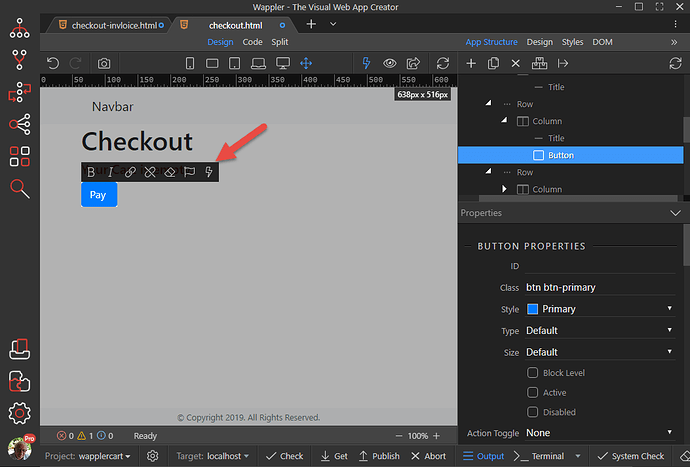690x467 pixels.
Task: Enable the Block Level checkbox
Action: 532,373
